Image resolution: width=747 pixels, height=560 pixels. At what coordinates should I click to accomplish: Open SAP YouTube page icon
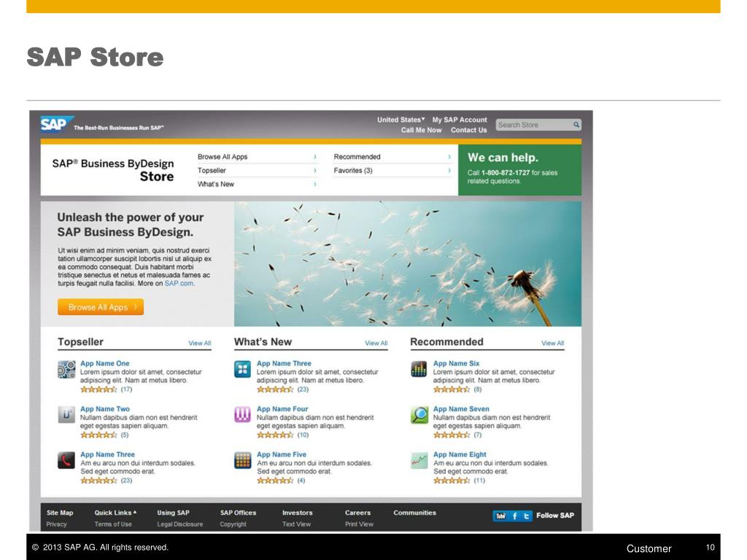(x=500, y=516)
